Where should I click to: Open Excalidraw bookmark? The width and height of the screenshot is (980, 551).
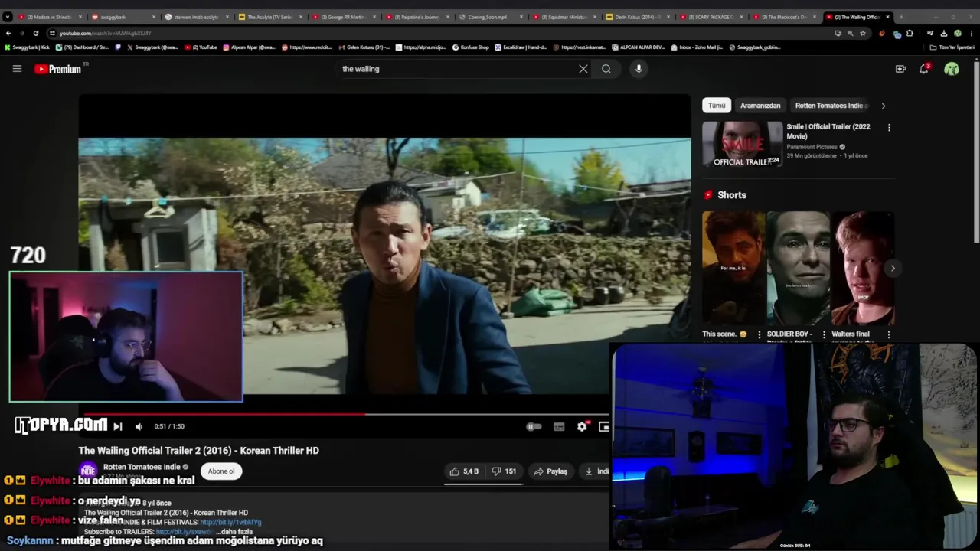click(521, 47)
